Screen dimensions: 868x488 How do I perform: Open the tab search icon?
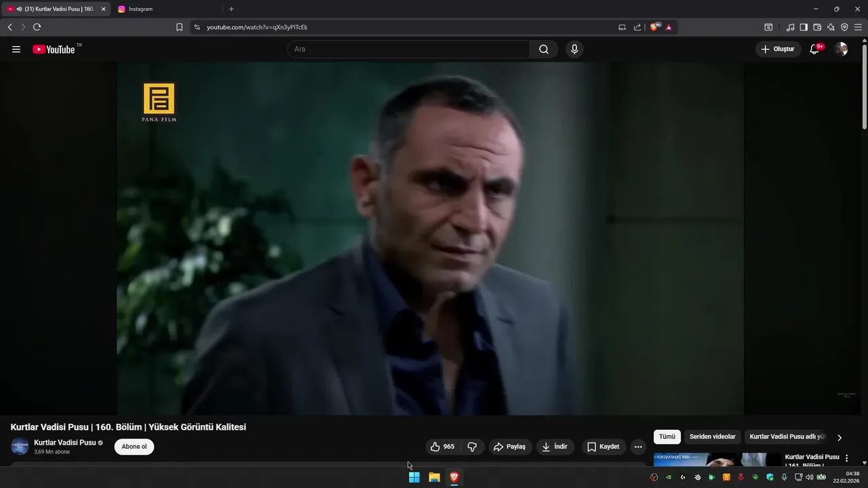[x=768, y=27]
